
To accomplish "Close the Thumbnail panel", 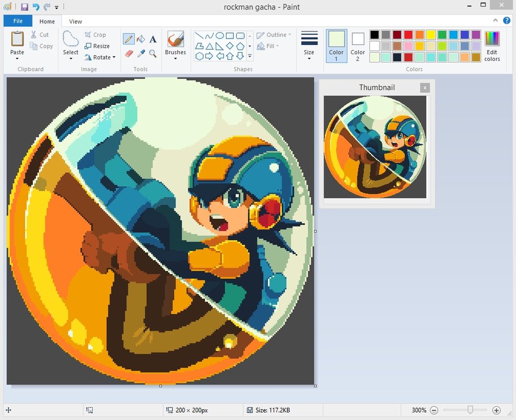I will pyautogui.click(x=425, y=88).
